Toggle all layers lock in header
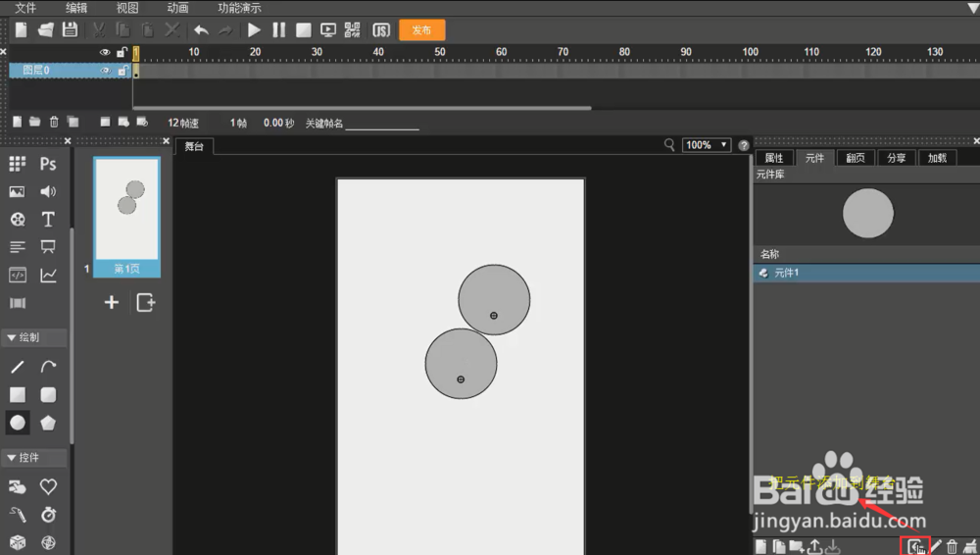980x555 pixels. pyautogui.click(x=122, y=53)
